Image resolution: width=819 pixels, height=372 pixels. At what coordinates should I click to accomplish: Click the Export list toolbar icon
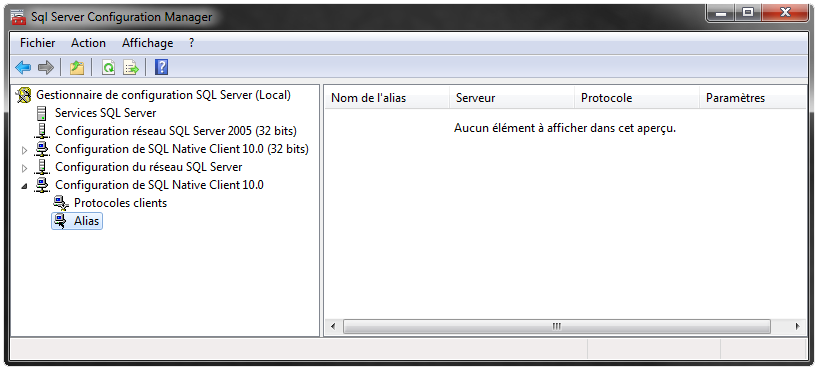click(x=131, y=67)
